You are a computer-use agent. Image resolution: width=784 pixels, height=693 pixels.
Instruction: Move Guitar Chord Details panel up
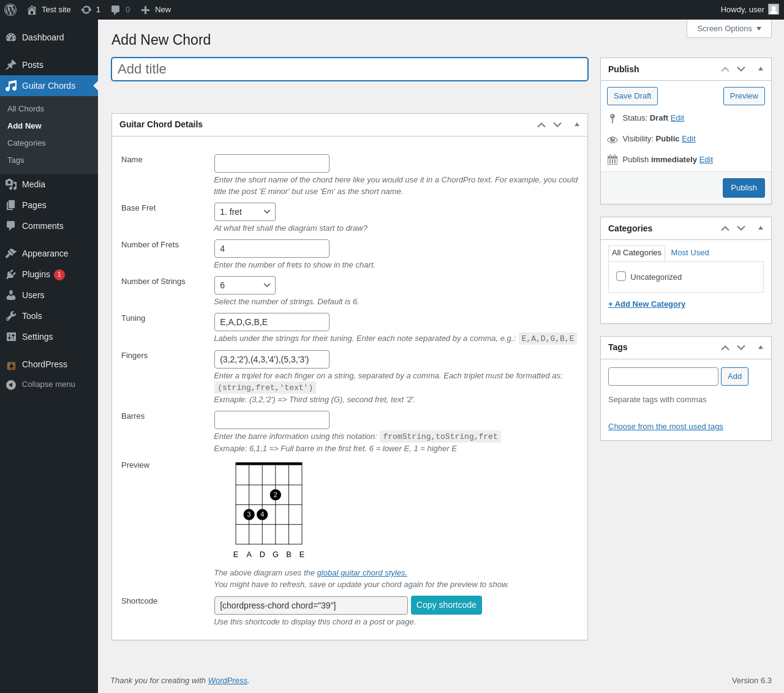541,125
